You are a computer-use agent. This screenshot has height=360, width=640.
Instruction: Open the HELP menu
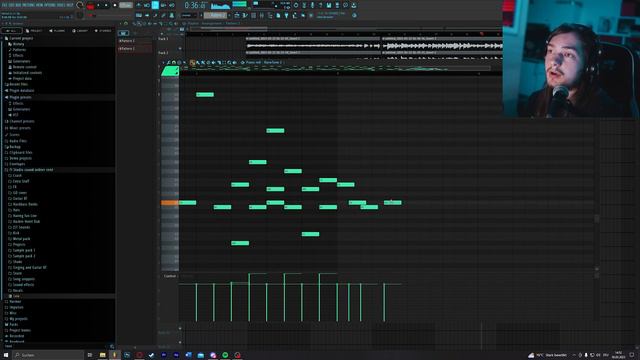coord(70,5)
